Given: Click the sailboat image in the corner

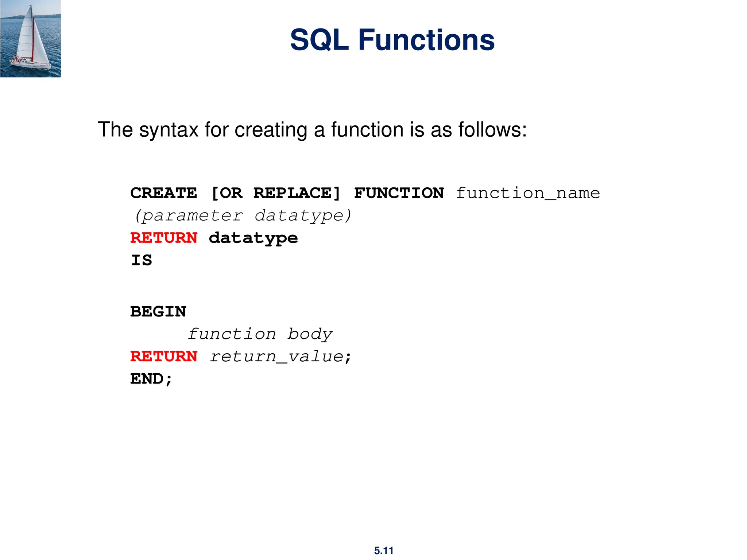Looking at the screenshot, I should pyautogui.click(x=31, y=39).
